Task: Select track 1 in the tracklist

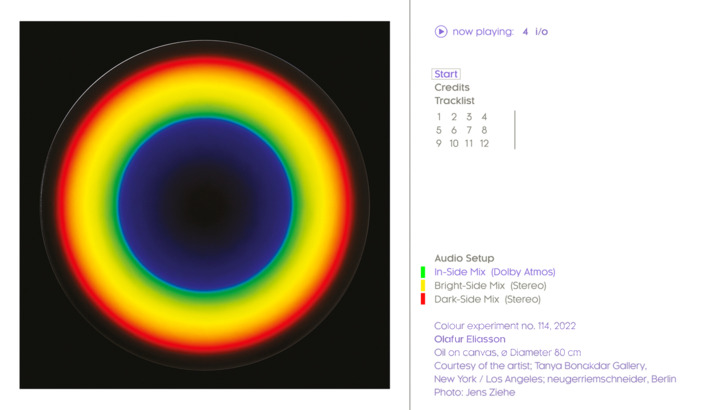Action: click(439, 117)
